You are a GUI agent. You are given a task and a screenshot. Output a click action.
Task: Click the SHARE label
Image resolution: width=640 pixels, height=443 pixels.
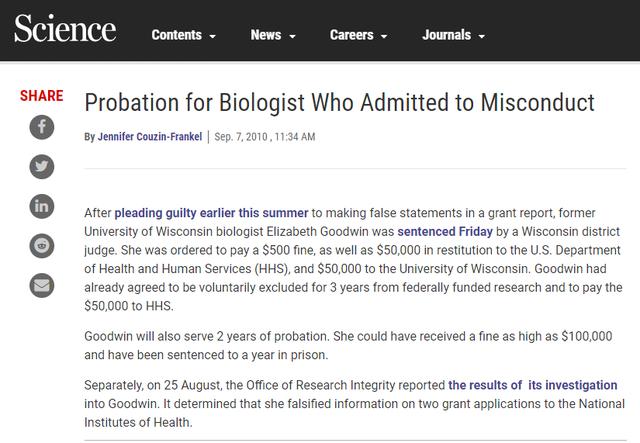coord(41,96)
